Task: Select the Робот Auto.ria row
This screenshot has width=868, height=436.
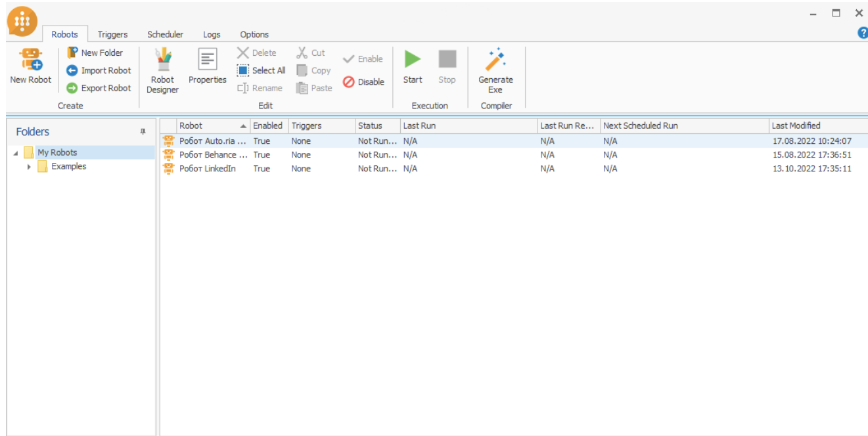Action: (x=514, y=141)
